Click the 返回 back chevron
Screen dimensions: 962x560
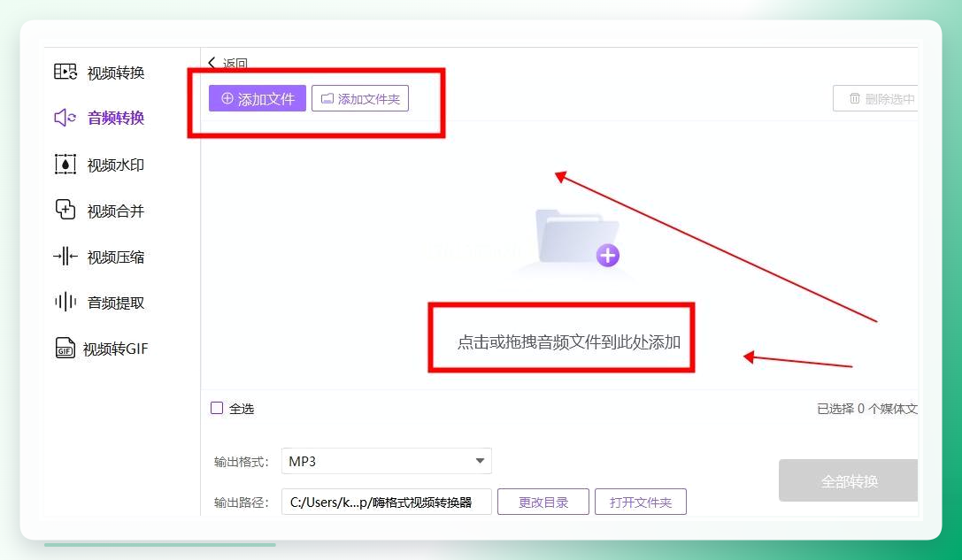(x=212, y=63)
